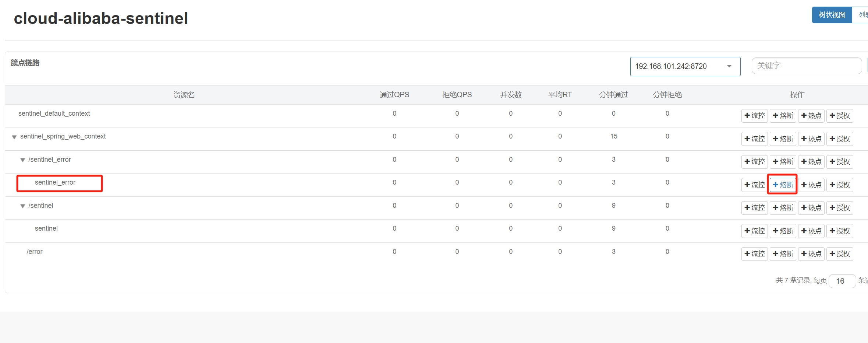Open machine IP 192.168.101.242:8720 dropdown
868x343 pixels.
point(685,66)
